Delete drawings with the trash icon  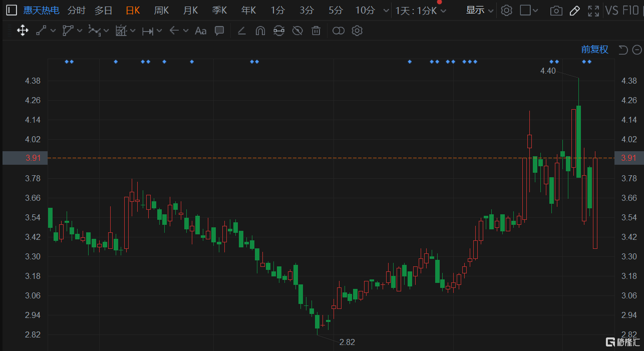coord(316,31)
